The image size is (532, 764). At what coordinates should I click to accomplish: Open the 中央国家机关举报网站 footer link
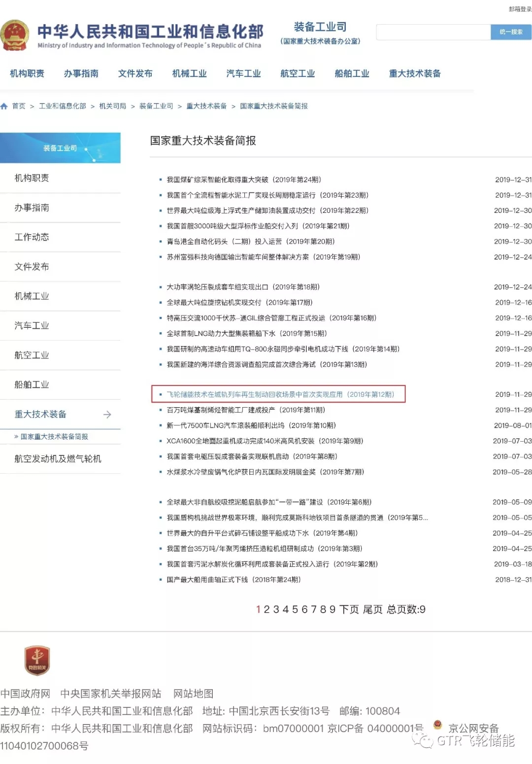pyautogui.click(x=111, y=694)
